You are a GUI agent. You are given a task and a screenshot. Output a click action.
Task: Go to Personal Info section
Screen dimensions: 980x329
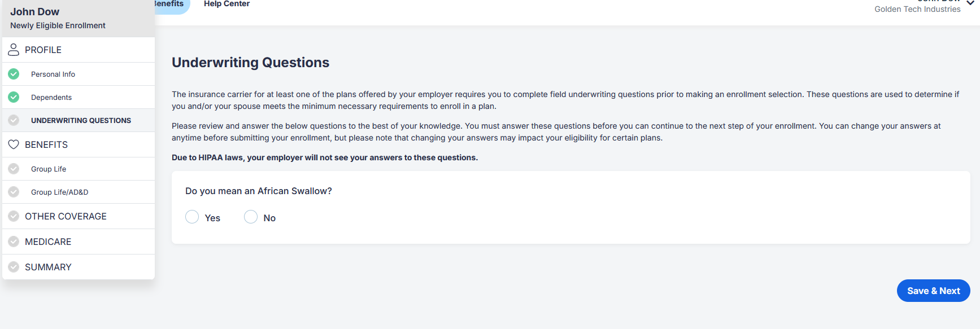tap(53, 74)
